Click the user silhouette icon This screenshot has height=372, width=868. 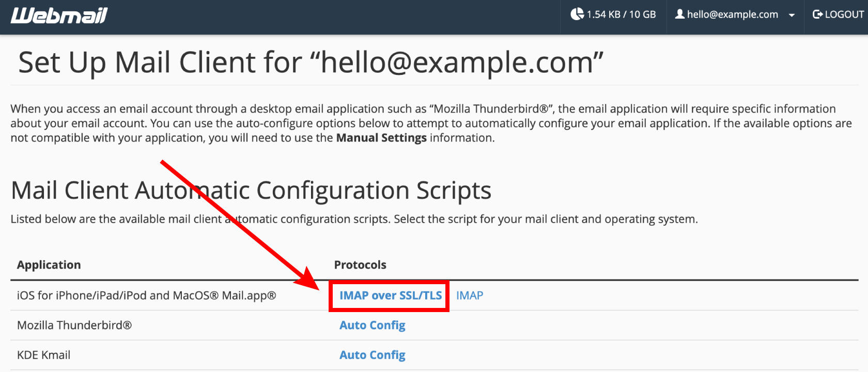(x=680, y=14)
